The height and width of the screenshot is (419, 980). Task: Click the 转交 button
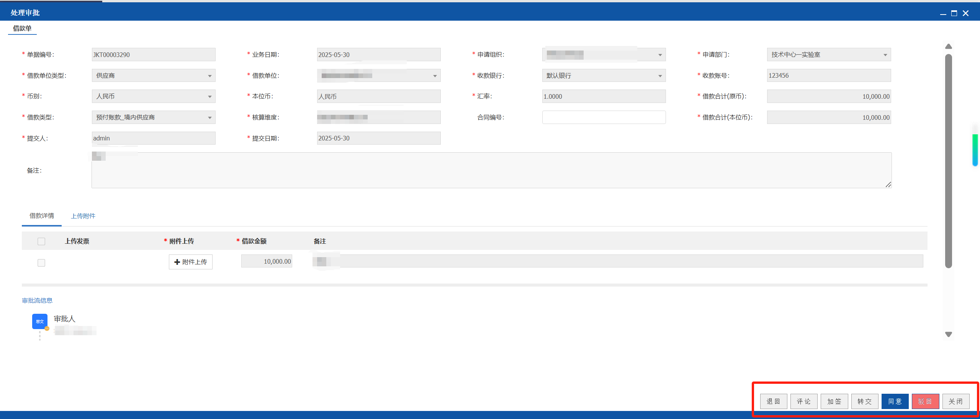point(864,401)
